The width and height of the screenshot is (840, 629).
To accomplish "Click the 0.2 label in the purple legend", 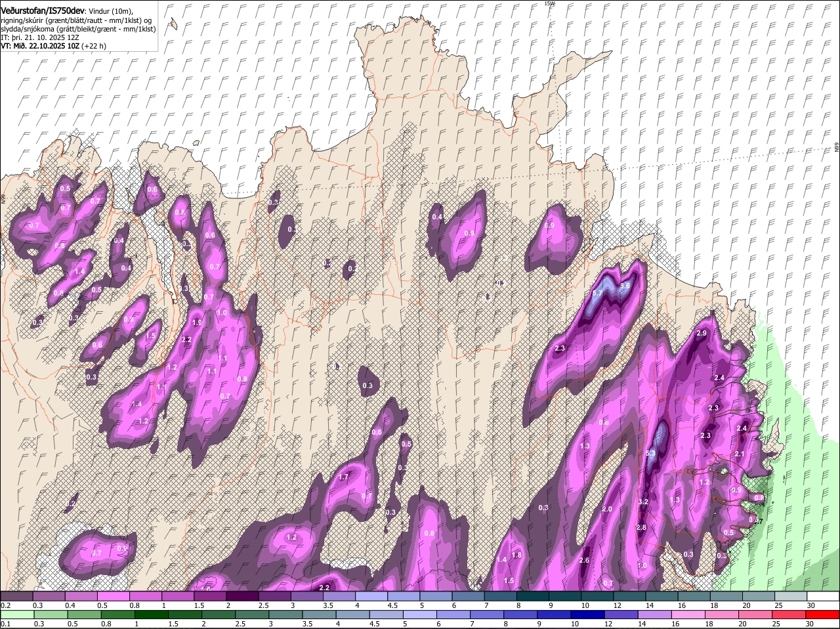I will coord(5,605).
